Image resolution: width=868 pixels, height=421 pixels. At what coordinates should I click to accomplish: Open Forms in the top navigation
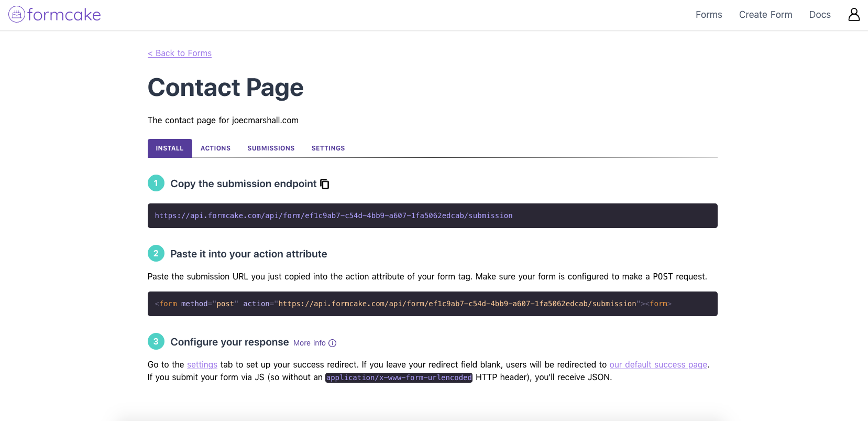[x=709, y=15]
